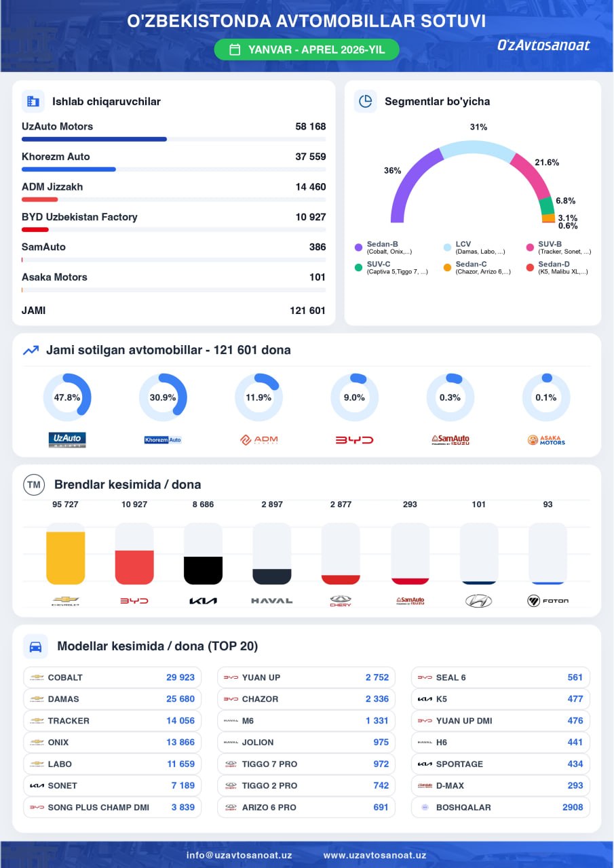Click the SPORTAGE model row
This screenshot has width=614, height=868.
(x=501, y=764)
